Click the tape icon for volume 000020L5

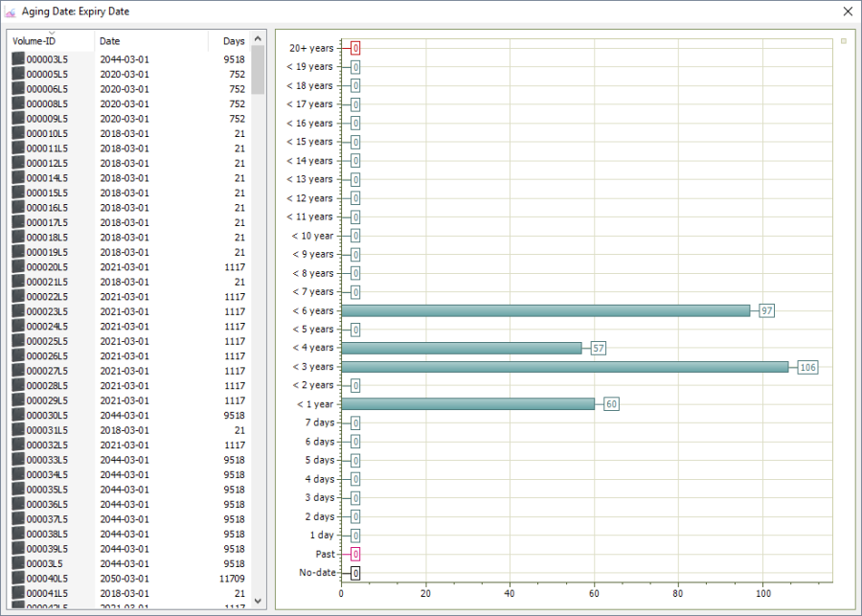18,267
